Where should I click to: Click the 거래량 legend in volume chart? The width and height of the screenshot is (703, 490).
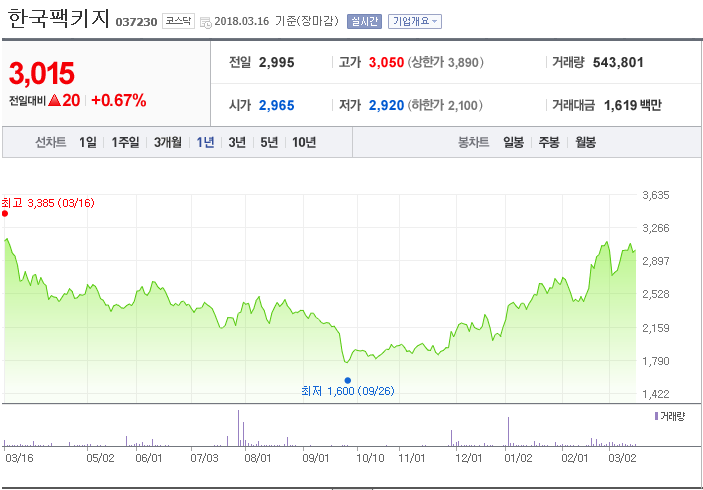(x=670, y=416)
